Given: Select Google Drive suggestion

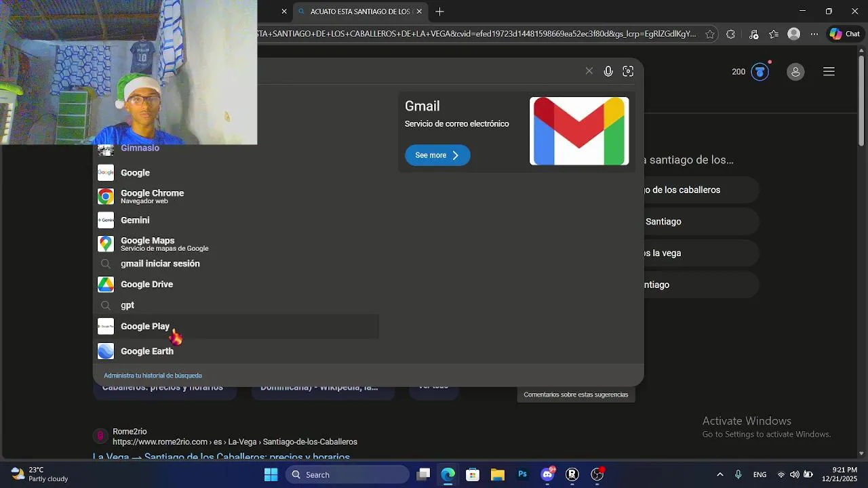Looking at the screenshot, I should click(236, 285).
